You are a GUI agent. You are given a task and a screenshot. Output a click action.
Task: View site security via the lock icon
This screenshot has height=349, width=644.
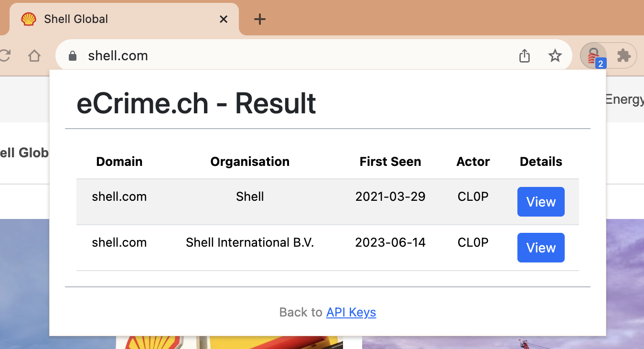coord(73,56)
